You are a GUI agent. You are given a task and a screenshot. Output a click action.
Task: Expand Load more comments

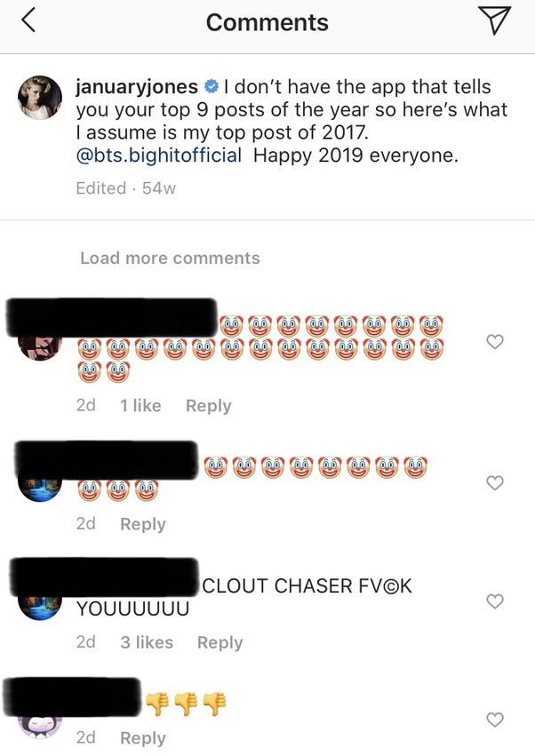click(x=170, y=258)
